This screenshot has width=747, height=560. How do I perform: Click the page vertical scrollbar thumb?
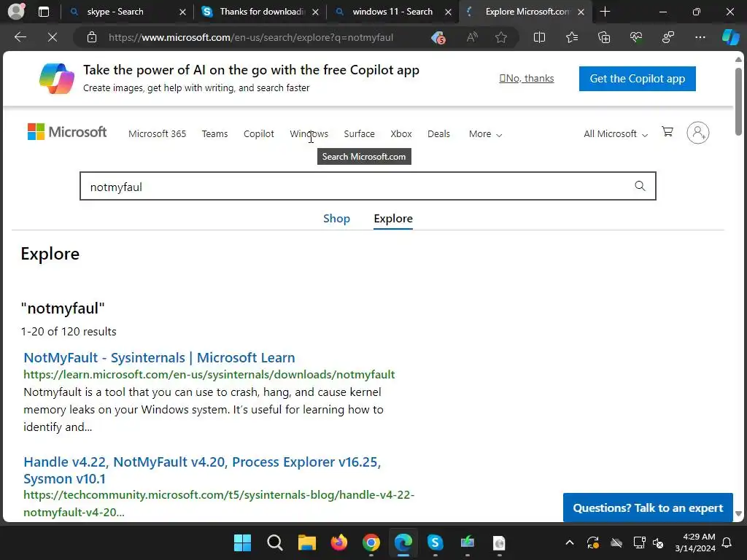[x=738, y=101]
